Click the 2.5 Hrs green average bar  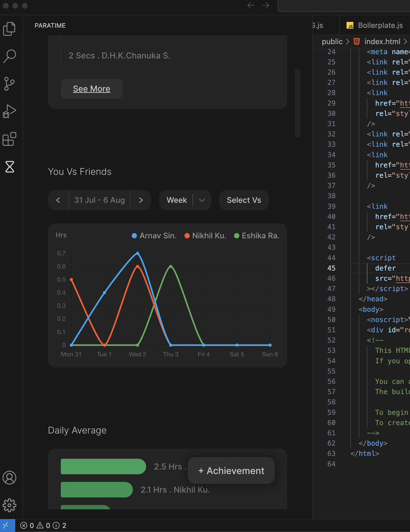tap(103, 466)
